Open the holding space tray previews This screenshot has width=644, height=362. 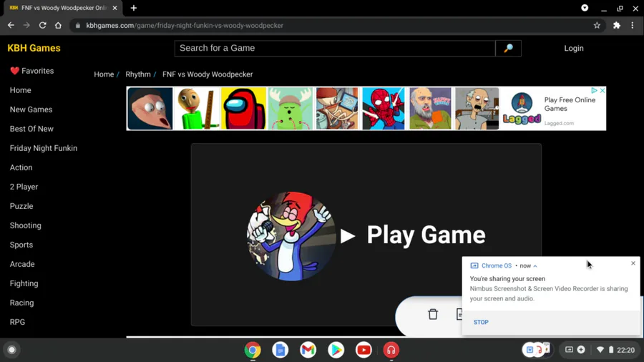[x=537, y=350]
